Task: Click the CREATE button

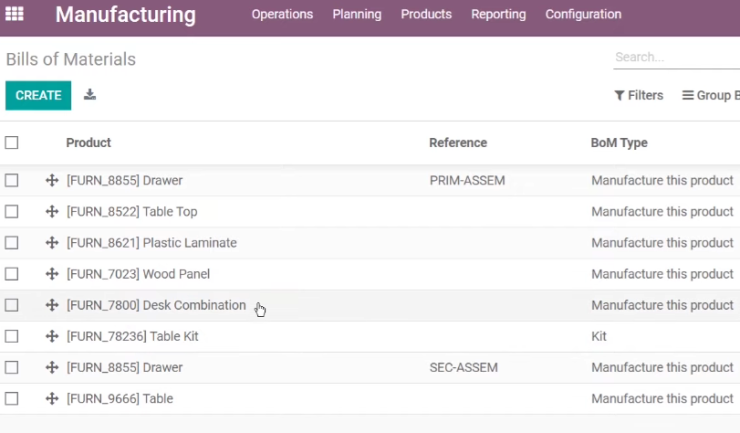Action: coord(38,95)
